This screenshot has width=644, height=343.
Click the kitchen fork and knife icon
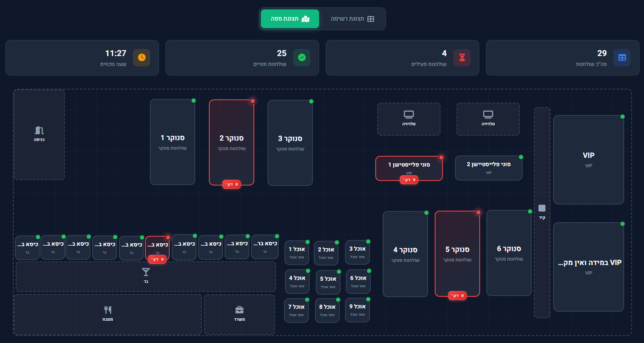click(108, 310)
